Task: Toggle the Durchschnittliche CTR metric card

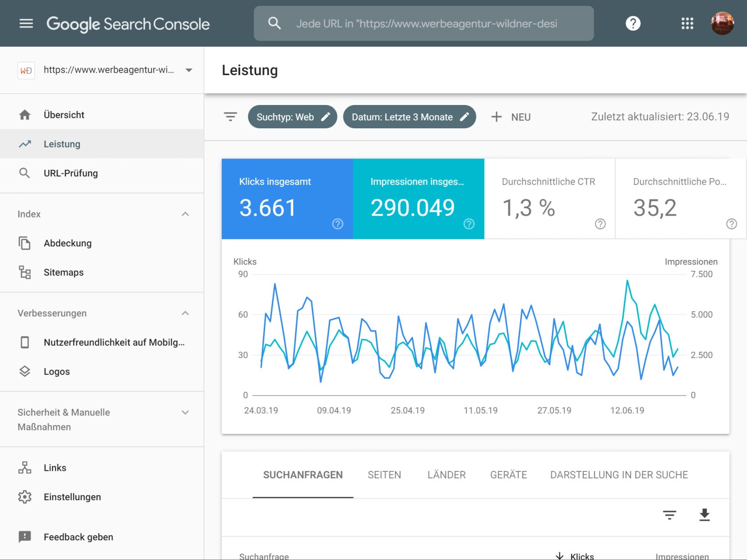Action: 549,199
